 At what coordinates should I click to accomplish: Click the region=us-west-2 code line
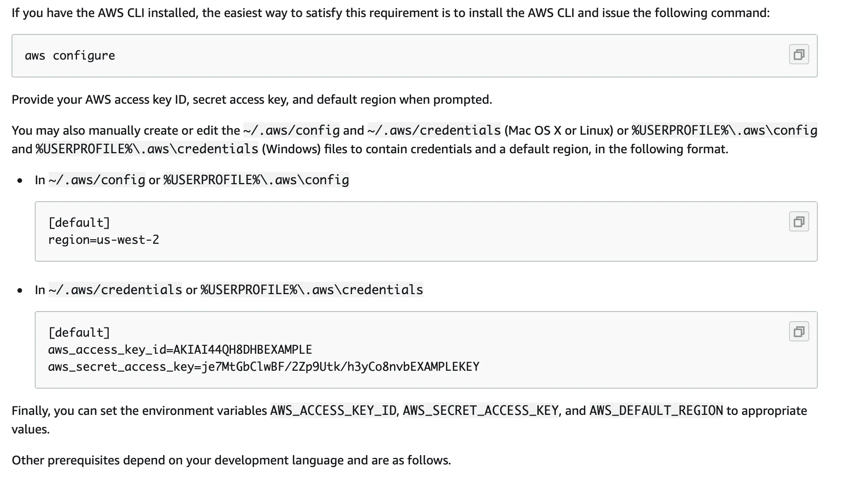point(104,240)
